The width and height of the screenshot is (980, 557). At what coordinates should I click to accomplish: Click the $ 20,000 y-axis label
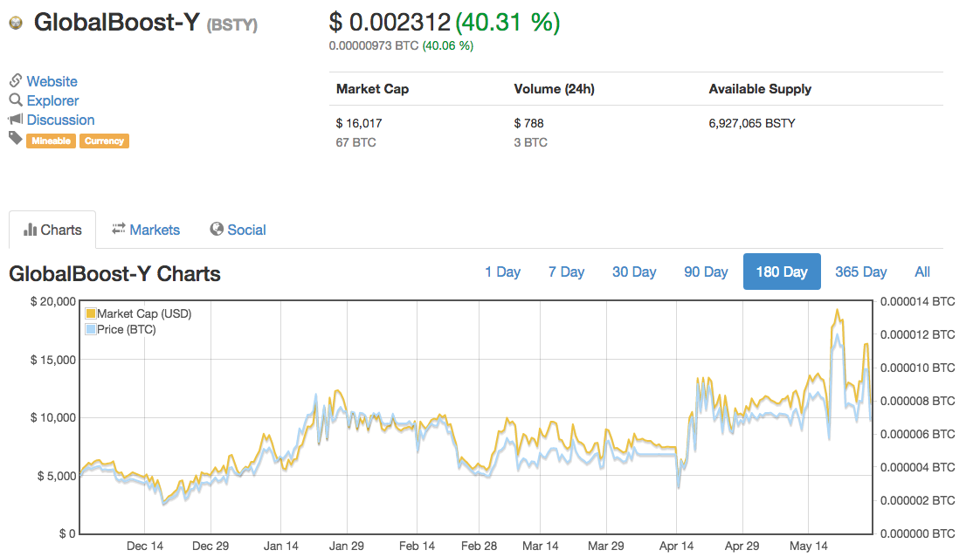coord(54,301)
